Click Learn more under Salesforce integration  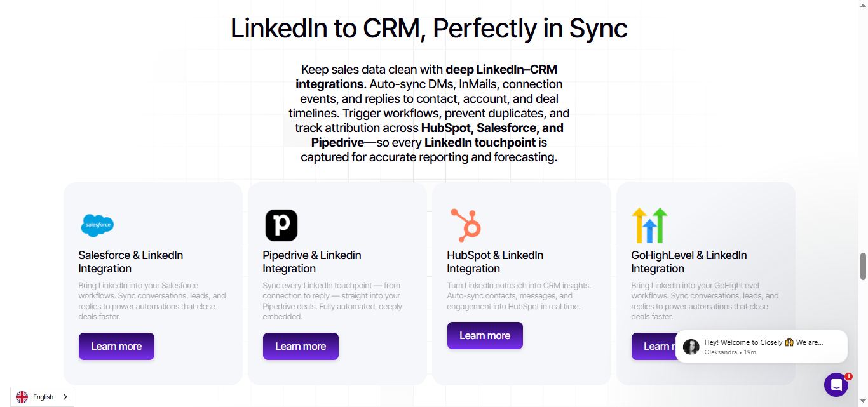coord(116,346)
